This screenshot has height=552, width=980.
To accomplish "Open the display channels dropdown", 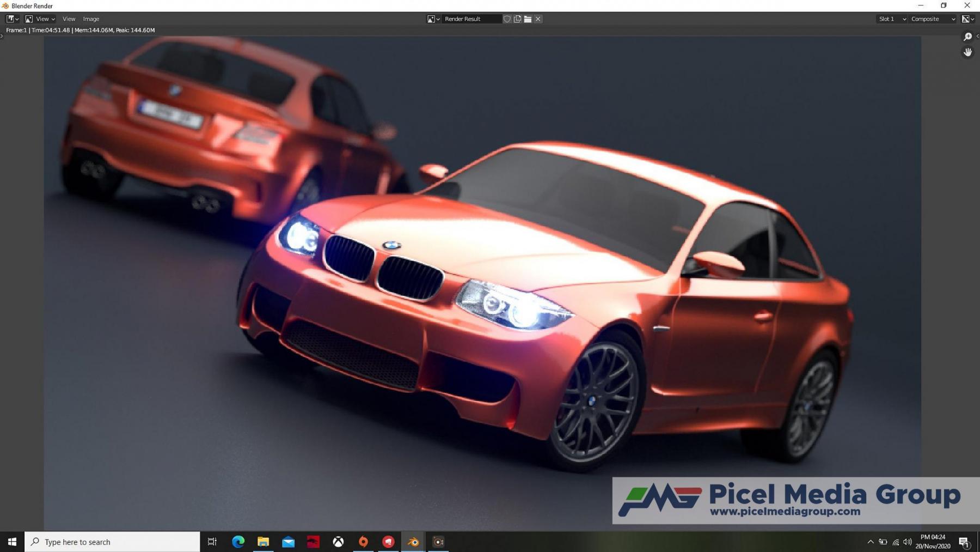I will [x=967, y=19].
